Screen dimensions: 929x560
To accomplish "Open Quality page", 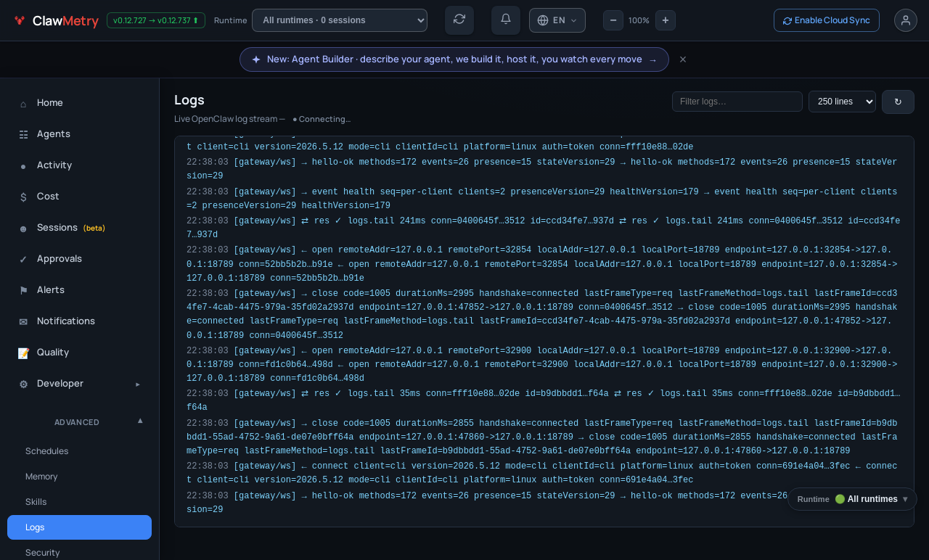I will 80,353.
